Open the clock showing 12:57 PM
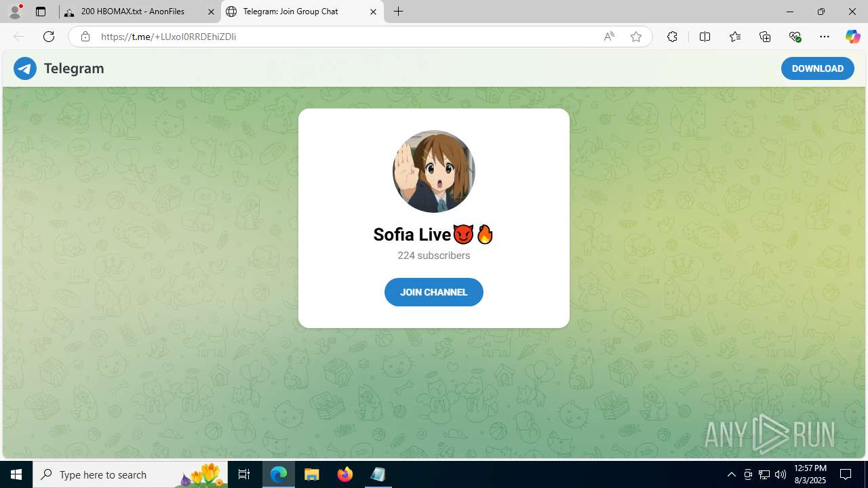868x488 pixels. point(810,474)
